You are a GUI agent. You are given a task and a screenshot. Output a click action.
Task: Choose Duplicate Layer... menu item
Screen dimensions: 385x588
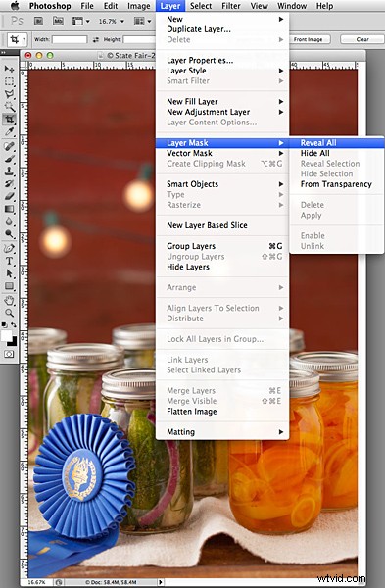[222, 29]
